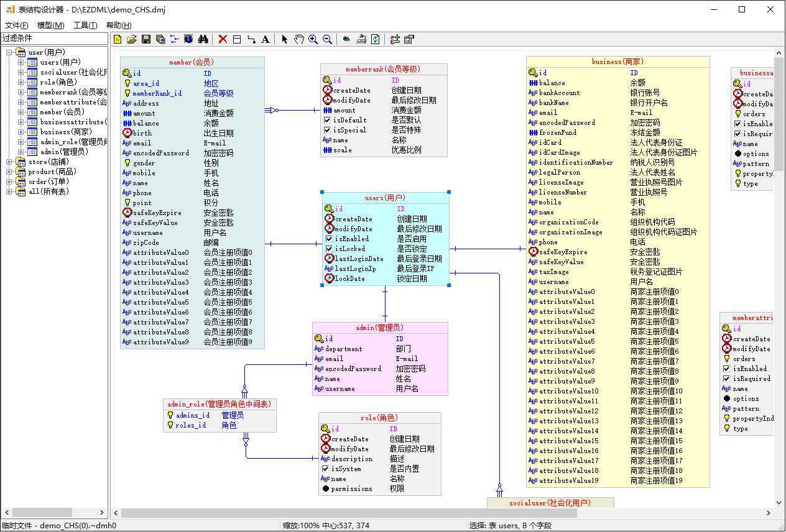
Task: Click the member(会员) table title
Action: (191, 62)
